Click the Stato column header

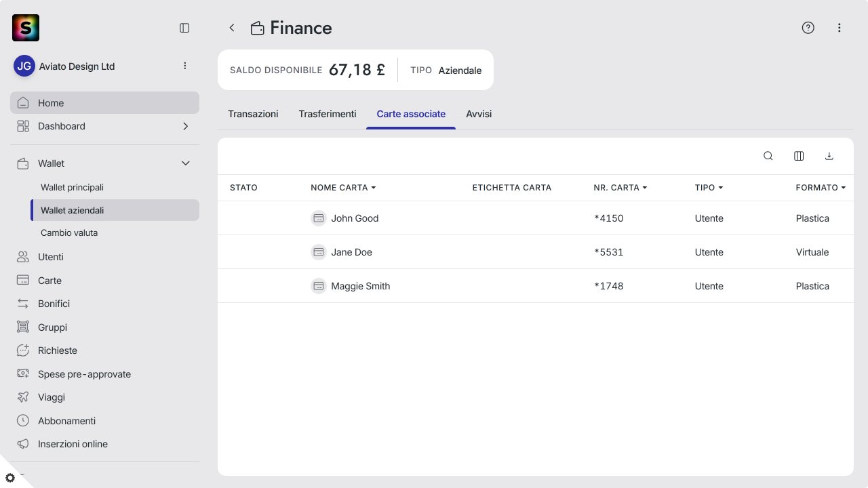[243, 188]
